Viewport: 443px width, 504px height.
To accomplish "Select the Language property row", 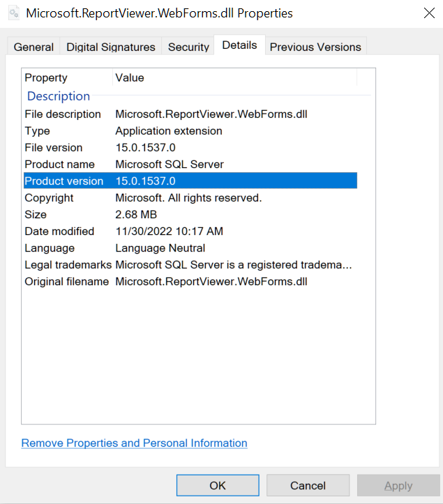I will pos(190,248).
